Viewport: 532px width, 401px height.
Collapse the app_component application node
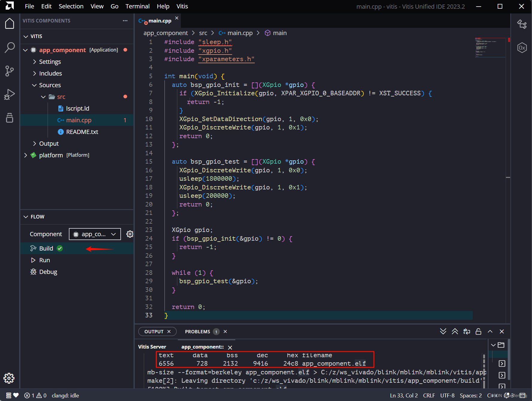[x=25, y=50]
